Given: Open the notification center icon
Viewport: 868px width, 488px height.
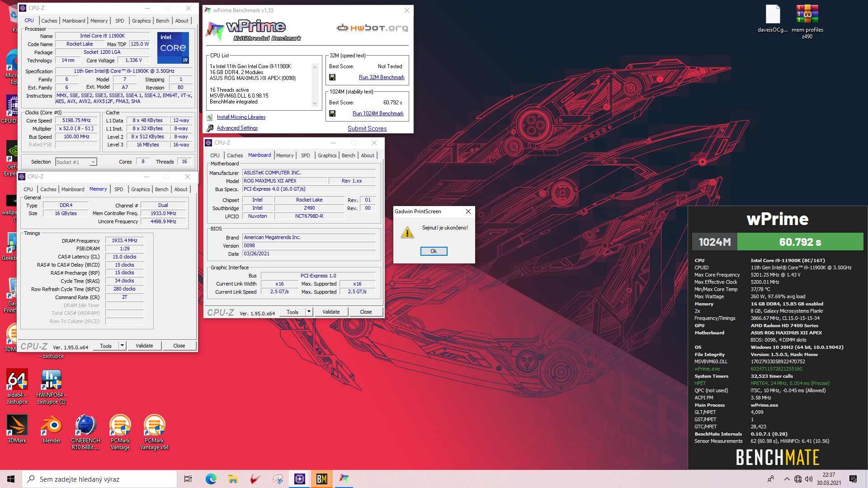Looking at the screenshot, I should click(853, 479).
